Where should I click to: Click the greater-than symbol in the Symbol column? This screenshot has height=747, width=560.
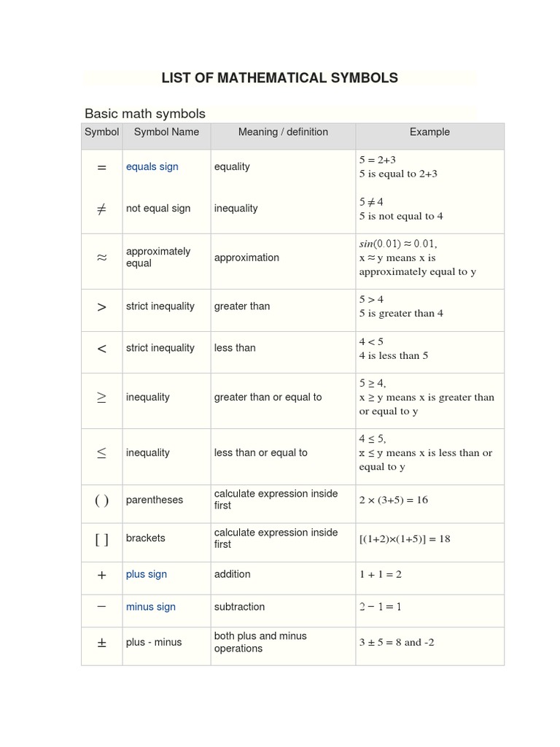coord(101,307)
